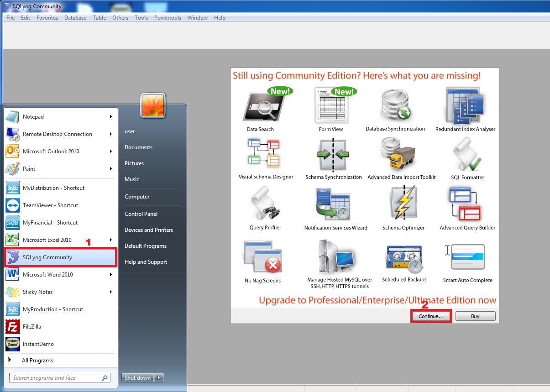Open the Database menu

(75, 18)
